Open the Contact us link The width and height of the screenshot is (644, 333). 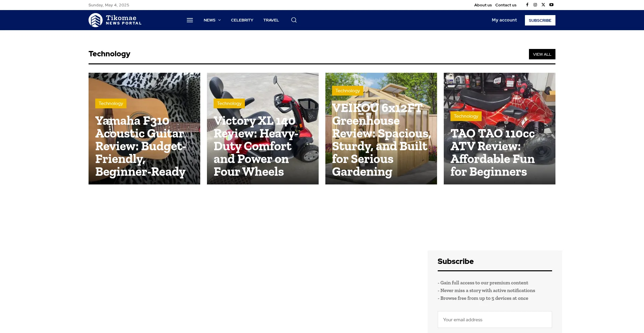click(x=506, y=5)
